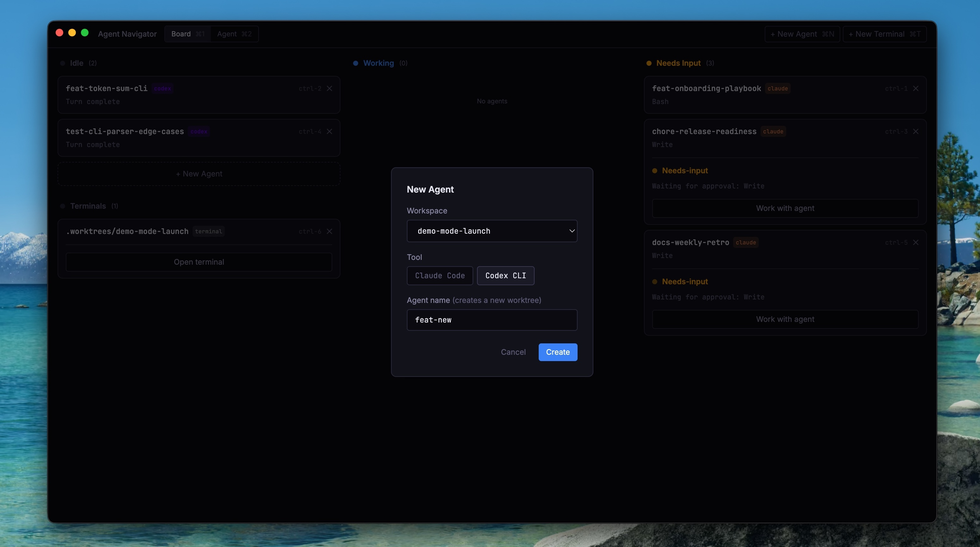
Task: Close the docs-weekly-retro agent card
Action: 916,242
